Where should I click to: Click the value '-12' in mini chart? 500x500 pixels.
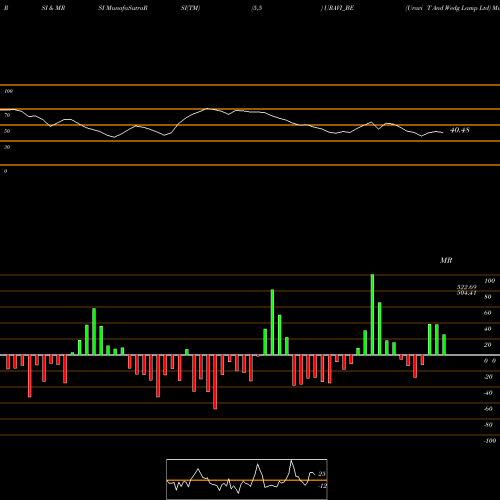(322, 486)
